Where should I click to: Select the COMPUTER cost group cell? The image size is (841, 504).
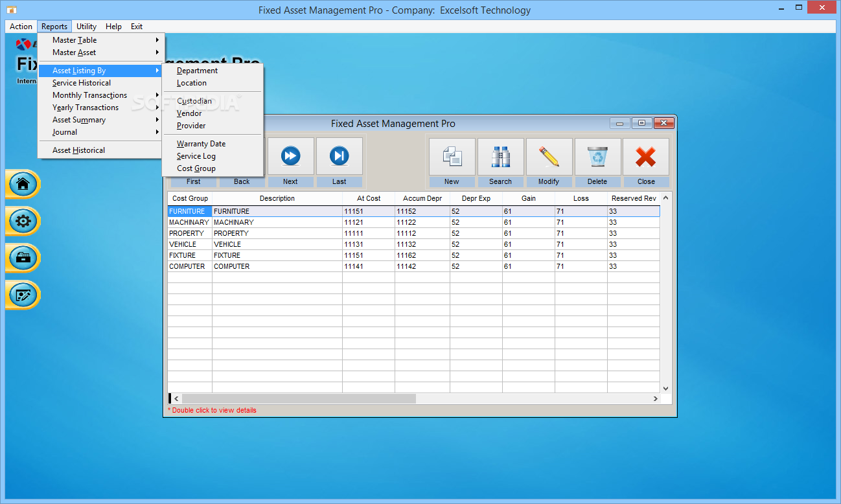pyautogui.click(x=190, y=266)
